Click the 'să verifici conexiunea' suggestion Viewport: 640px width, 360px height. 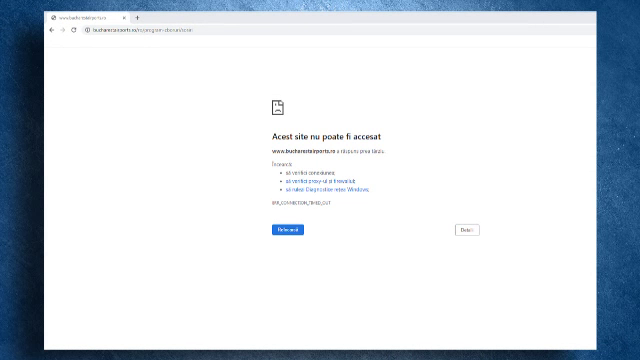(x=310, y=173)
